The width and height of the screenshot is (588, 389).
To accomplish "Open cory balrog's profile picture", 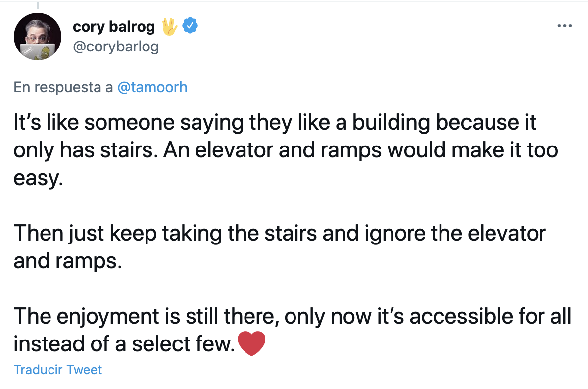I will (38, 37).
